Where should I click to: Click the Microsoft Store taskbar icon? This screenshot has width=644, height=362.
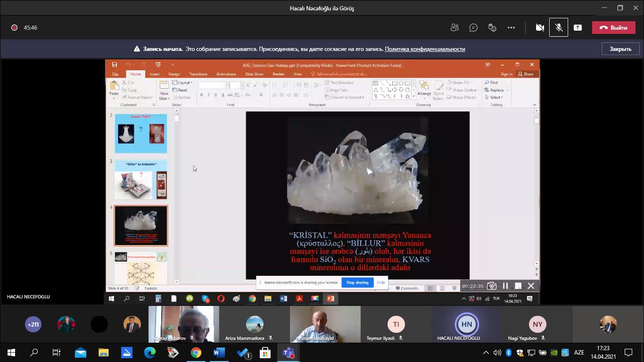(265, 352)
